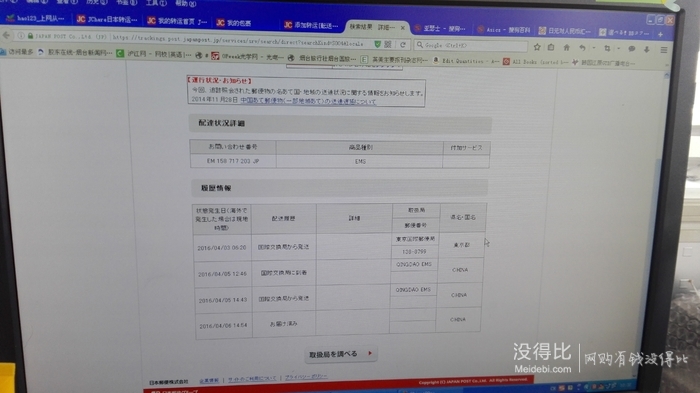
Task: Open the 中国あて郵便物 delay notice link
Action: [x=308, y=101]
